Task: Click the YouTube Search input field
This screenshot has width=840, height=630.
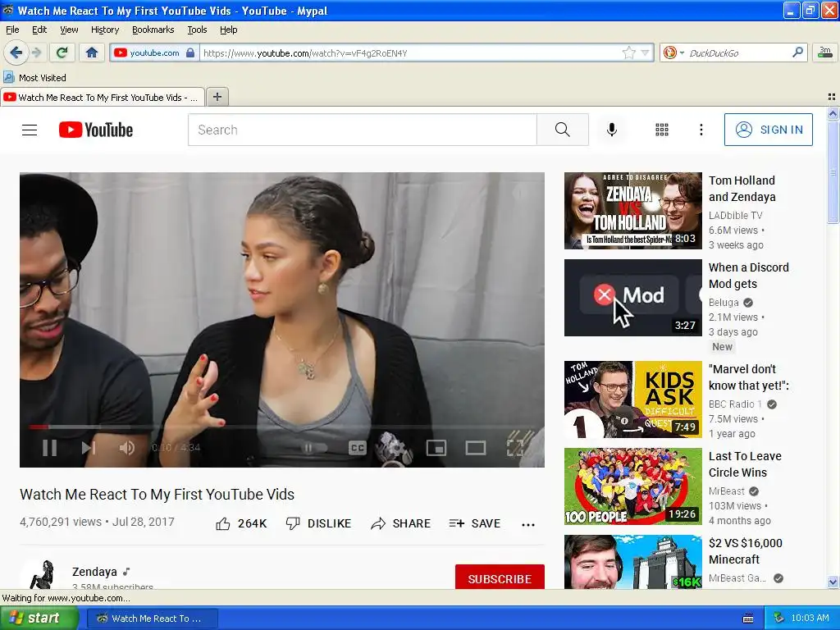Action: click(x=362, y=130)
